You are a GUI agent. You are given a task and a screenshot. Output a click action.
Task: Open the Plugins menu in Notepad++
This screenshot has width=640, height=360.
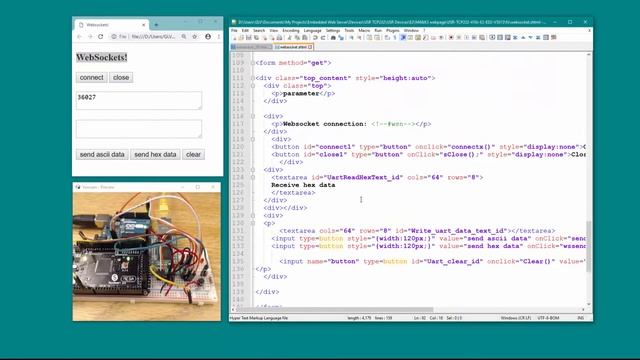point(393,31)
